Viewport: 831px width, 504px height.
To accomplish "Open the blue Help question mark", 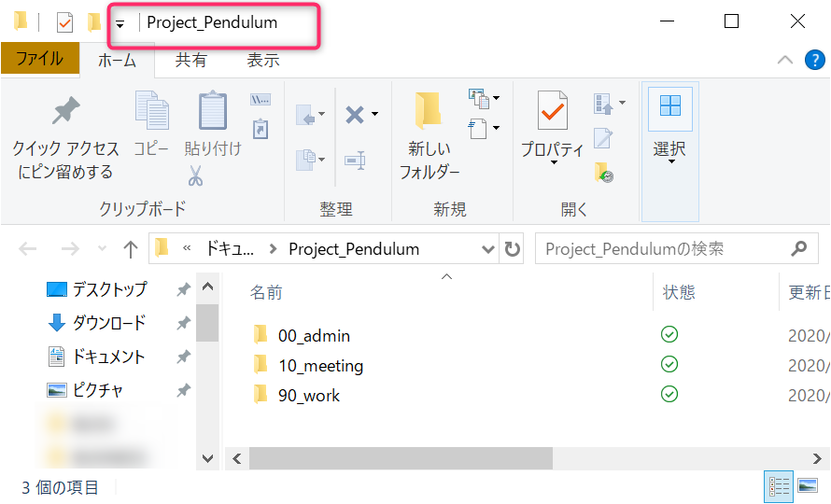I will click(814, 61).
